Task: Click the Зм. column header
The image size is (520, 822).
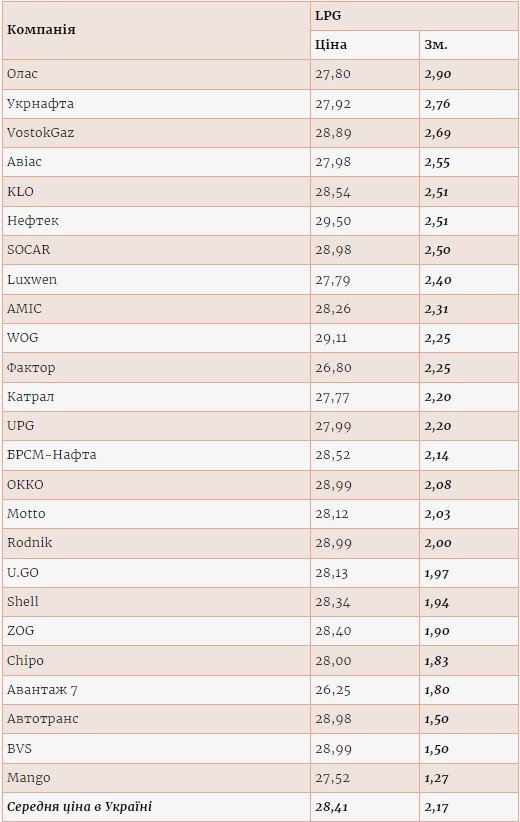Action: (469, 45)
